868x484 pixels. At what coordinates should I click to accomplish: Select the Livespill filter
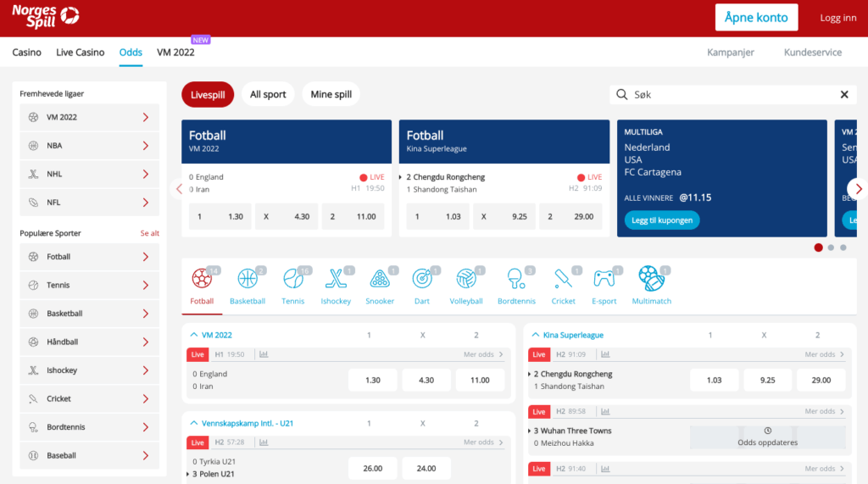click(x=208, y=95)
